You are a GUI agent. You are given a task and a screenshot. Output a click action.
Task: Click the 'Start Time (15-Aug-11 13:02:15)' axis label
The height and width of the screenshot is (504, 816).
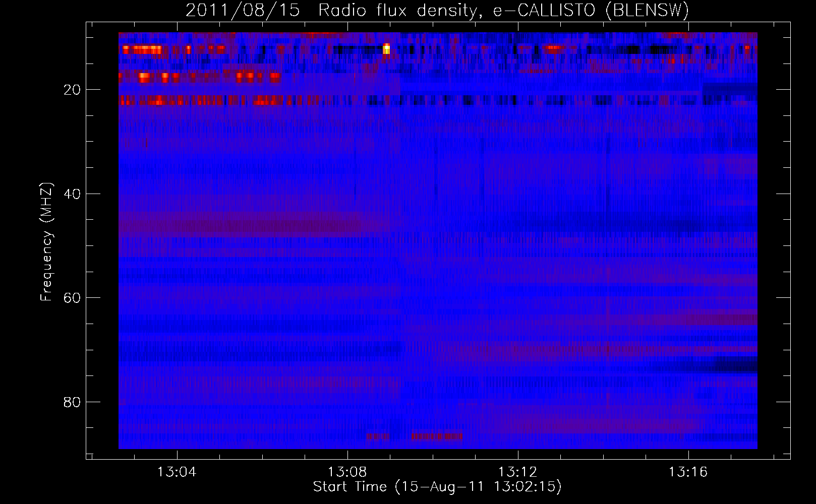point(437,487)
